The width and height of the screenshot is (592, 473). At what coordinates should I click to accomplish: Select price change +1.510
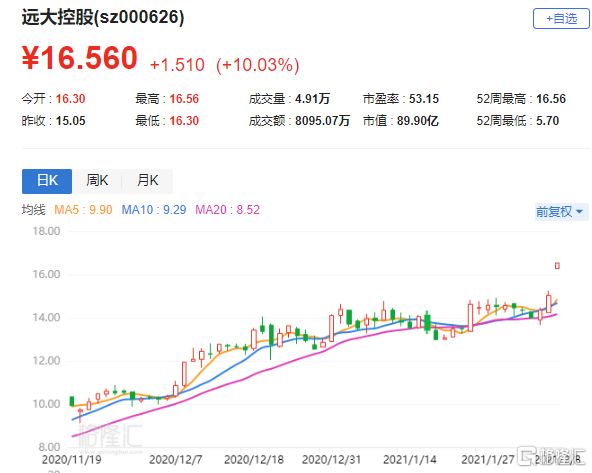[177, 65]
